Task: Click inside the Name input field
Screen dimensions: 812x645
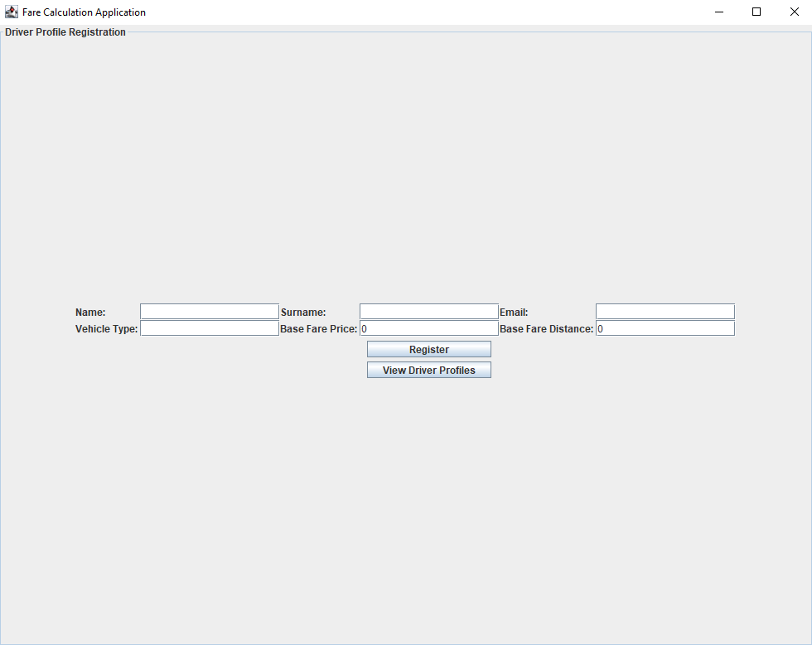Action: coord(209,311)
